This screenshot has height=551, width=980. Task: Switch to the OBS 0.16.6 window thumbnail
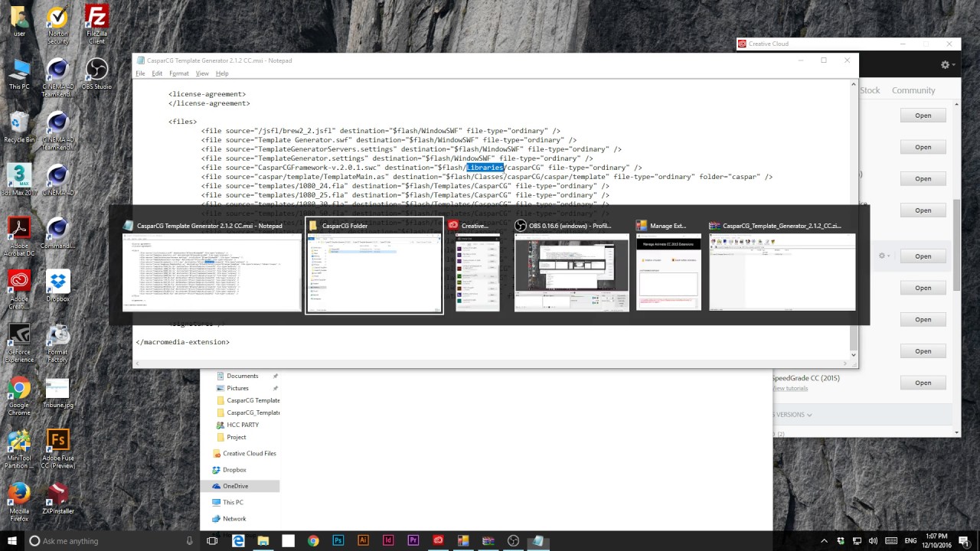(x=572, y=265)
